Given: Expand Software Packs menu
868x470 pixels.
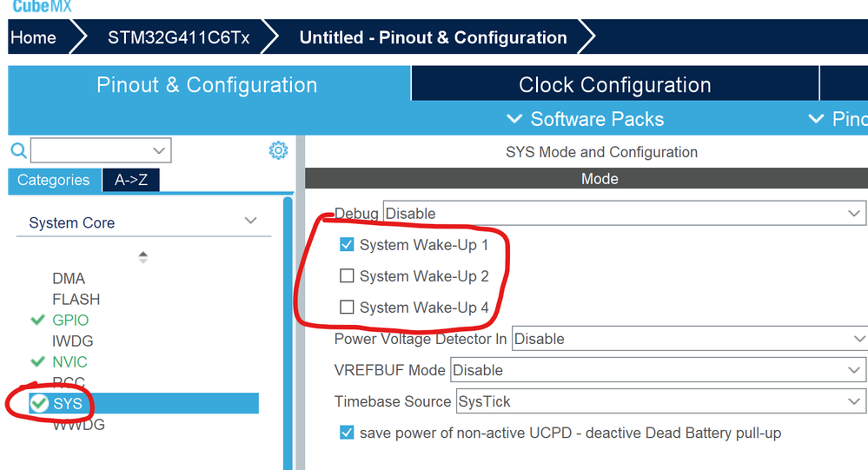Looking at the screenshot, I should tap(586, 119).
